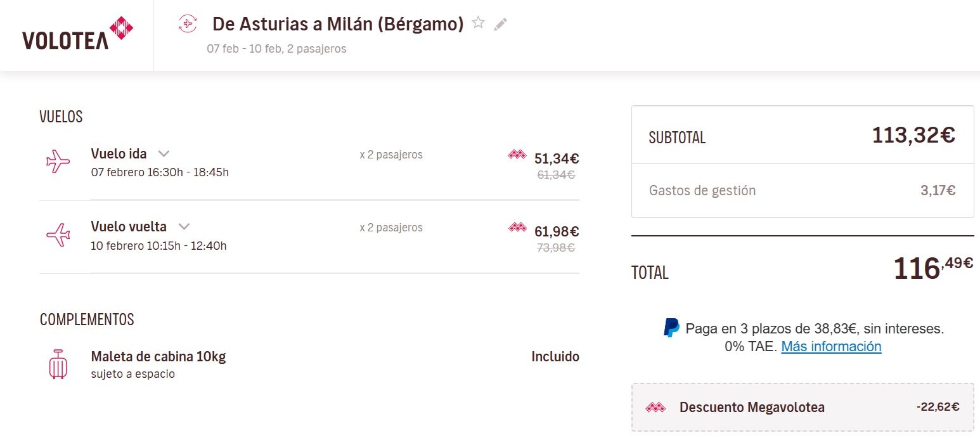Expand the Vuelo ida details chevron
The image size is (980, 438).
pyautogui.click(x=164, y=153)
